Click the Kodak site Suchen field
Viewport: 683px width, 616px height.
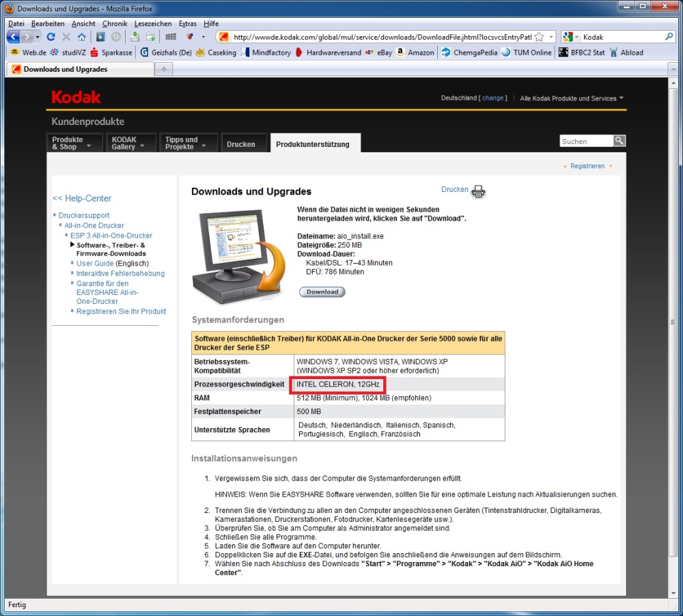pos(586,141)
